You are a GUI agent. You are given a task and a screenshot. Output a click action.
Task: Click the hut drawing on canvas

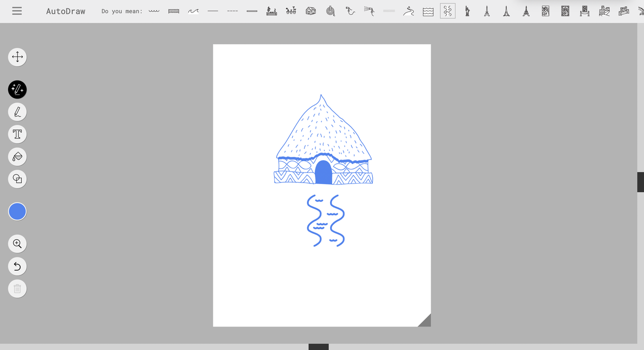click(x=324, y=139)
